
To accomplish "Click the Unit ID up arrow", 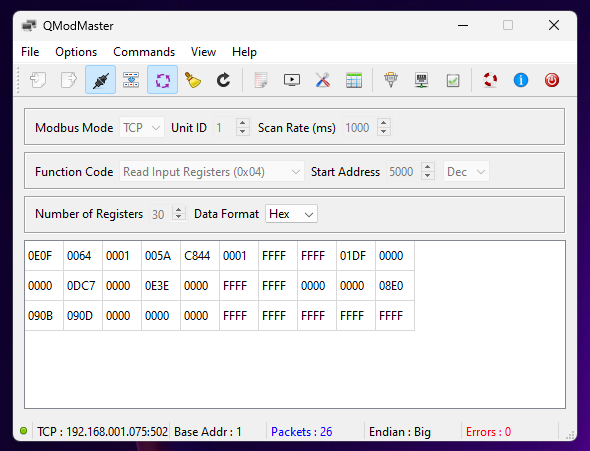I will 243,123.
